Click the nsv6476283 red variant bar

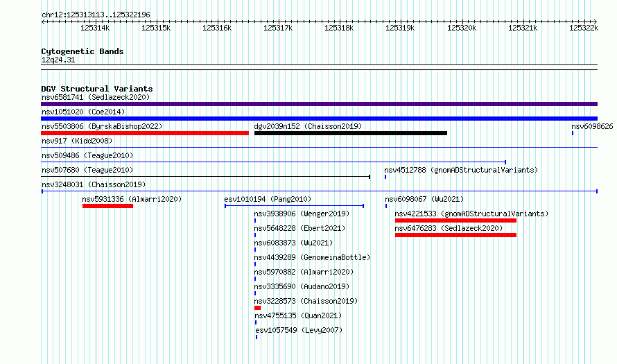tap(455, 235)
